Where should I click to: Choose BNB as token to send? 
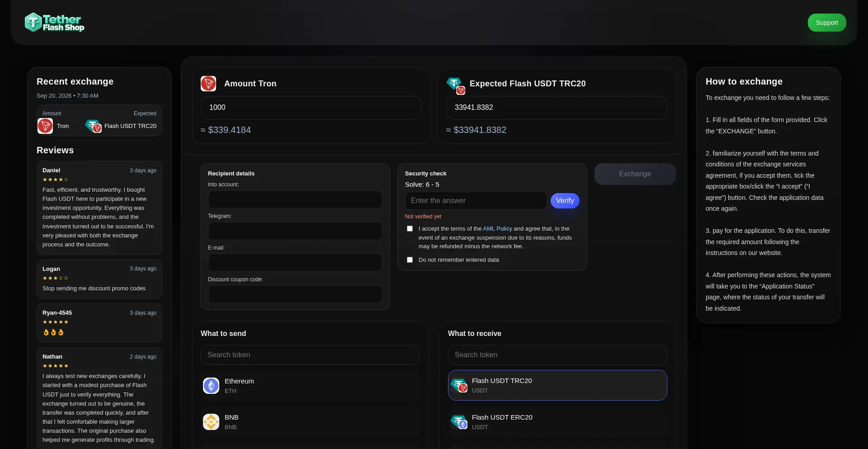[310, 422]
